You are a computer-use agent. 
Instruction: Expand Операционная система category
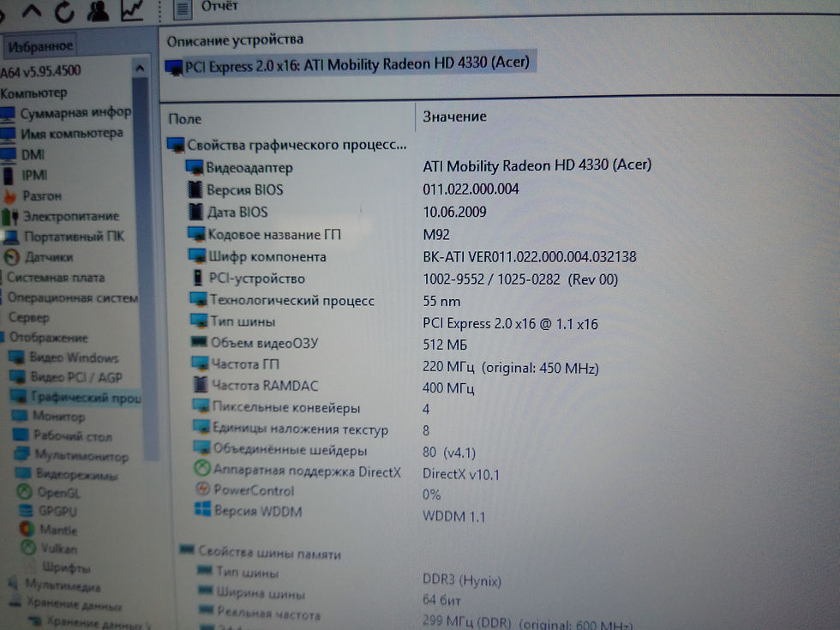pos(72,298)
